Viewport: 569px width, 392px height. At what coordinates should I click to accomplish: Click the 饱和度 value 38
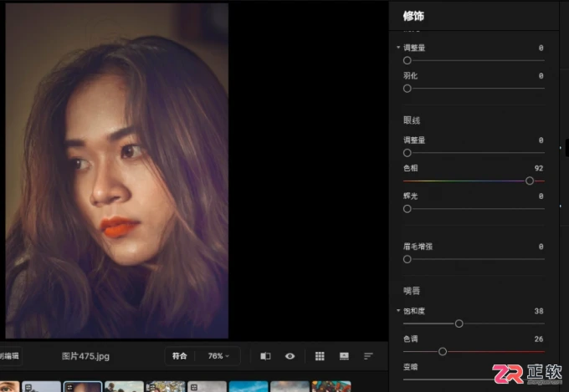[539, 311]
